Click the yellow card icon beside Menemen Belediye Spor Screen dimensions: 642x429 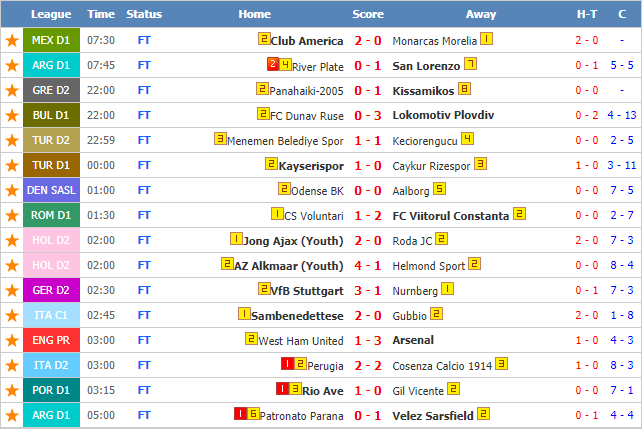point(220,139)
